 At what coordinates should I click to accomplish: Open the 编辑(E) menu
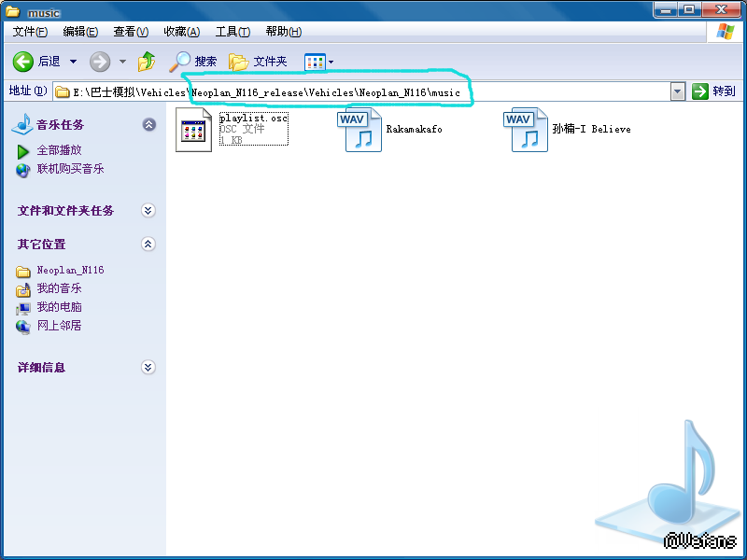pyautogui.click(x=80, y=32)
